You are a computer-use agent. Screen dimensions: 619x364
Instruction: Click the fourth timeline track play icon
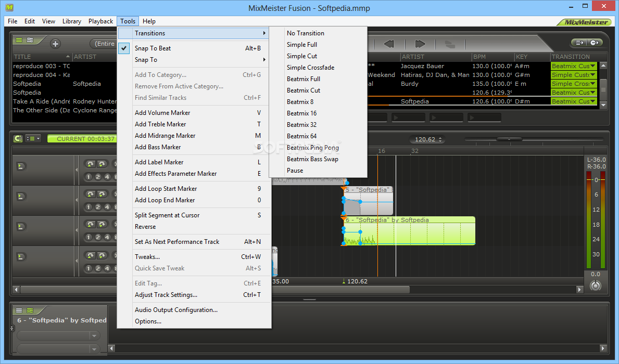pos(21,257)
